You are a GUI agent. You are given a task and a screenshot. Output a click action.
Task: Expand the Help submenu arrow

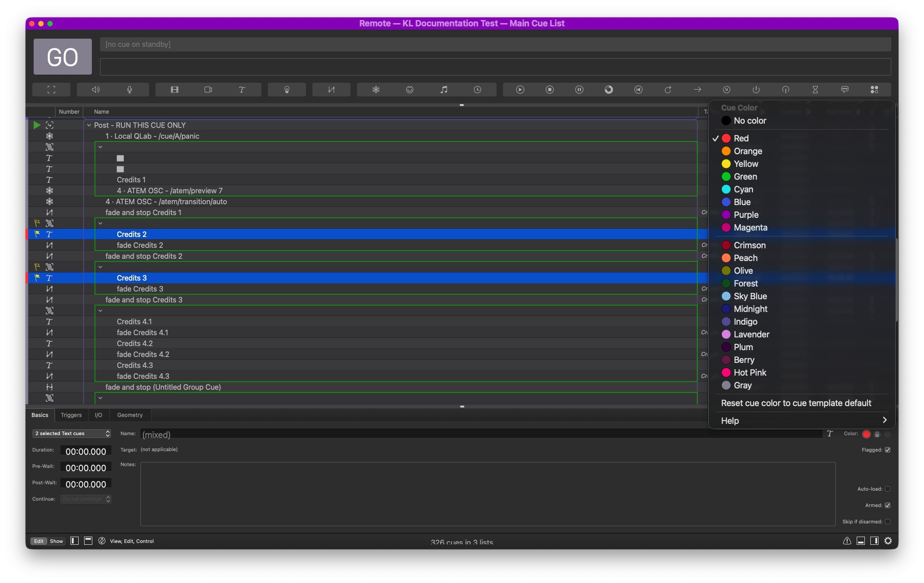click(884, 420)
